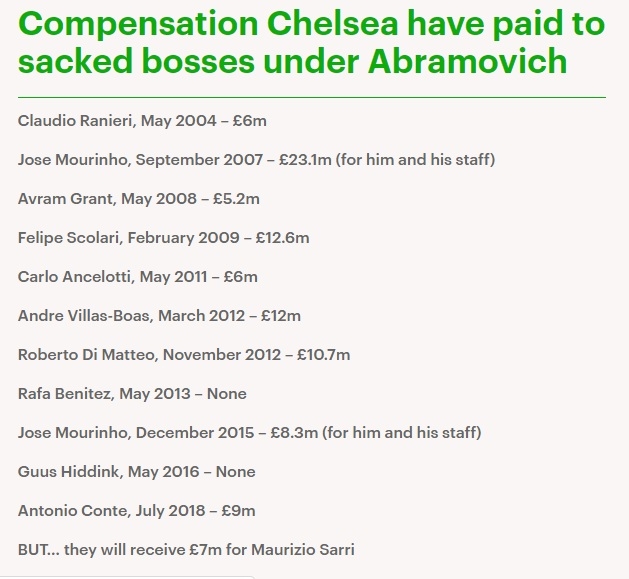Select the Guus Hiddink, May 2016 entry

[x=136, y=472]
